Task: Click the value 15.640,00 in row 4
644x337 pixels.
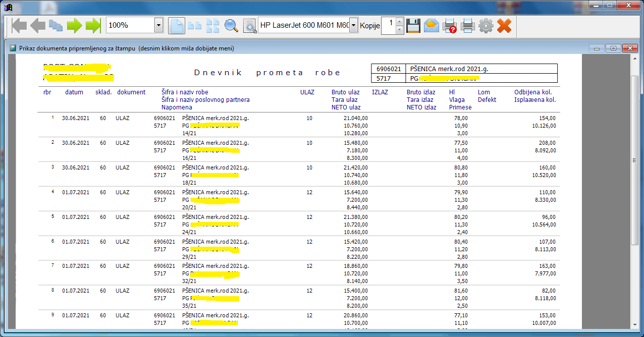Action: tap(355, 192)
